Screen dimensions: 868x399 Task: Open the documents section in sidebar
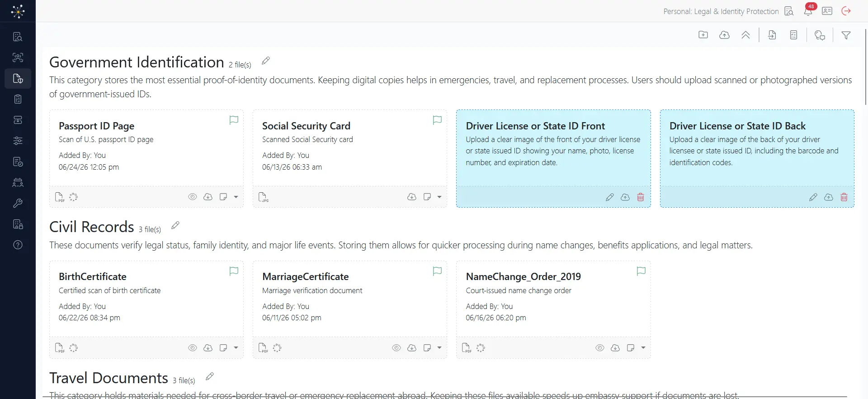click(x=18, y=78)
